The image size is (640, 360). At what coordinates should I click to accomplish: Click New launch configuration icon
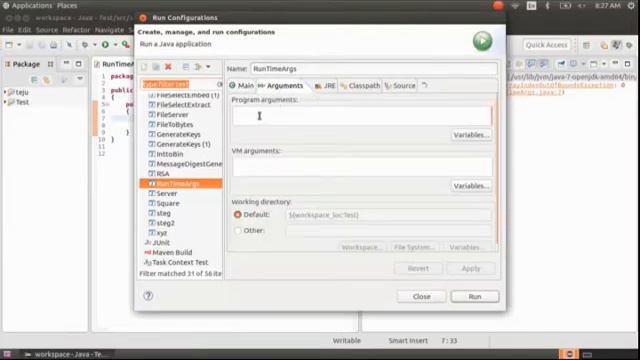pyautogui.click(x=144, y=67)
